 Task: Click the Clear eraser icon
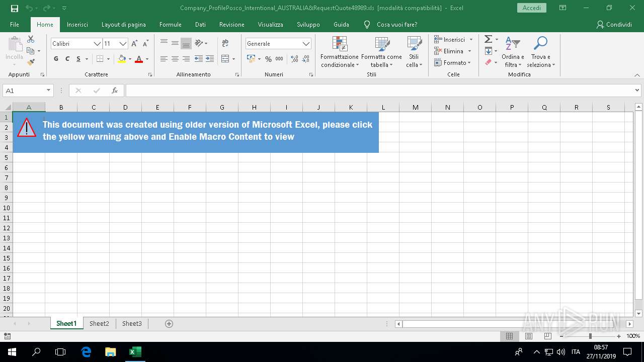488,62
